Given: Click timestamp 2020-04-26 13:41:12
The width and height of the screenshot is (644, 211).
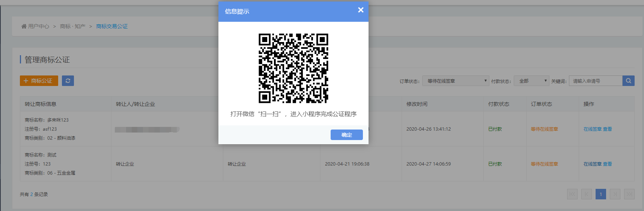Looking at the screenshot, I should (429, 129).
